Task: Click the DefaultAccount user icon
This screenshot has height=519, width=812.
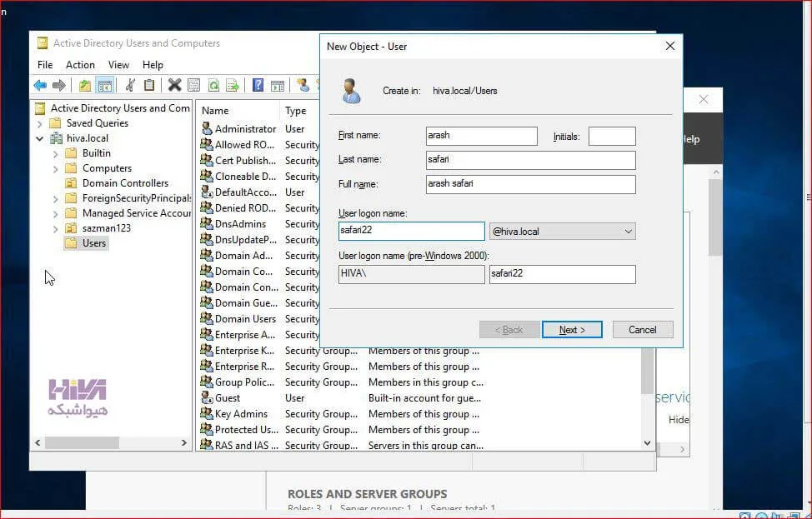Action: pos(207,192)
